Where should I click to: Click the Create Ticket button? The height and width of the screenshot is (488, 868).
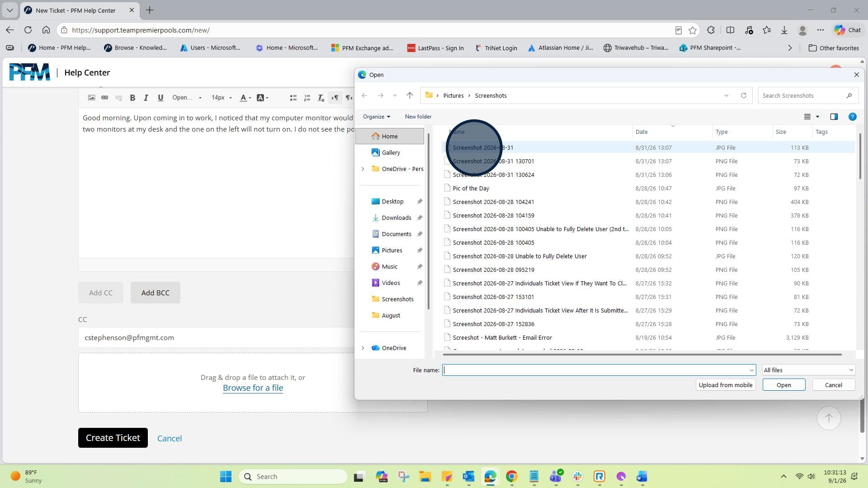point(113,438)
